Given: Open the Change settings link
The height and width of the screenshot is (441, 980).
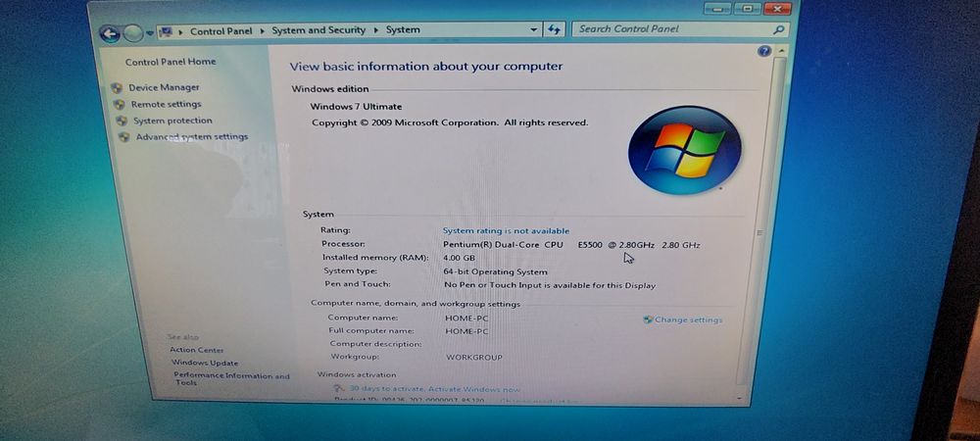Looking at the screenshot, I should (x=688, y=319).
